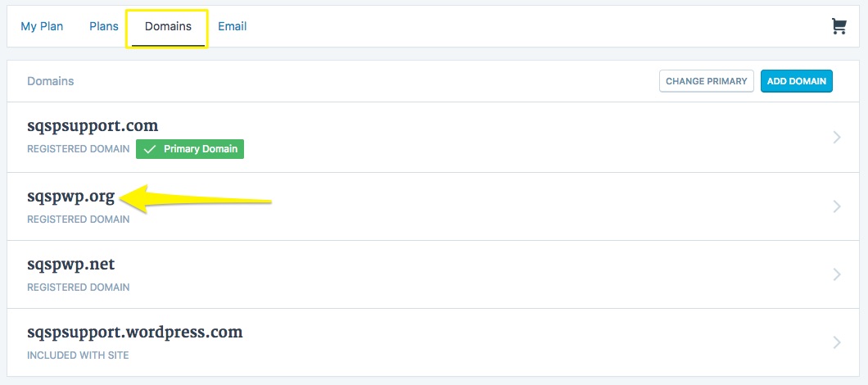Expand the sqspsupport.com row chevron
868x385 pixels.
point(836,138)
